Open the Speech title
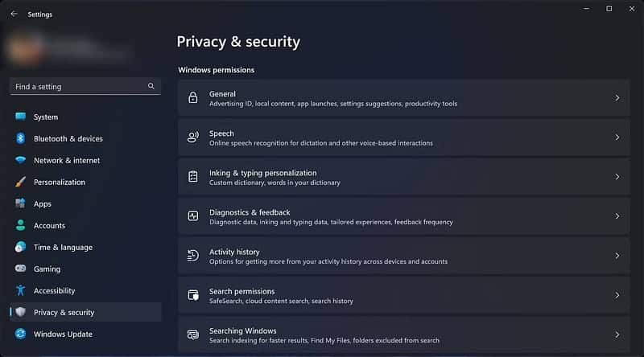The image size is (644, 357). pyautogui.click(x=221, y=133)
